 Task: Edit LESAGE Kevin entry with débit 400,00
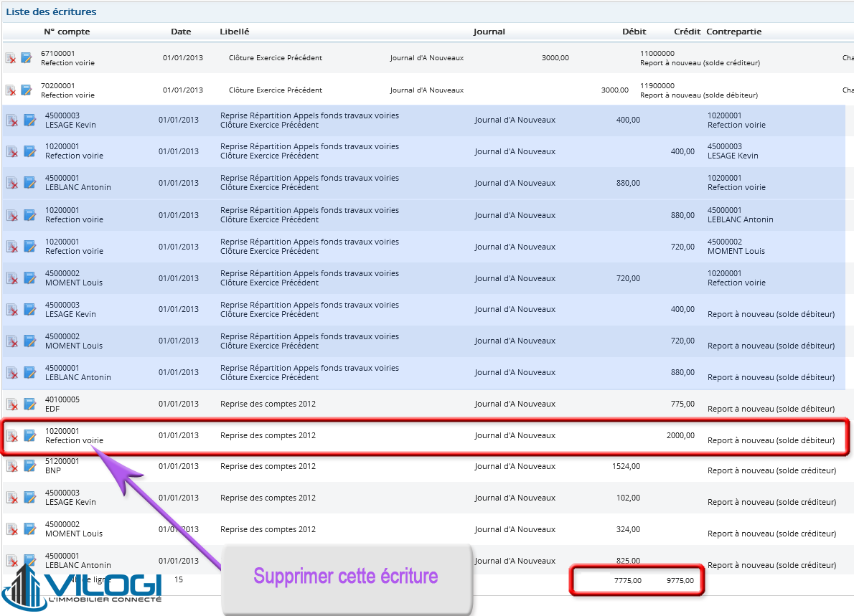tap(30, 120)
